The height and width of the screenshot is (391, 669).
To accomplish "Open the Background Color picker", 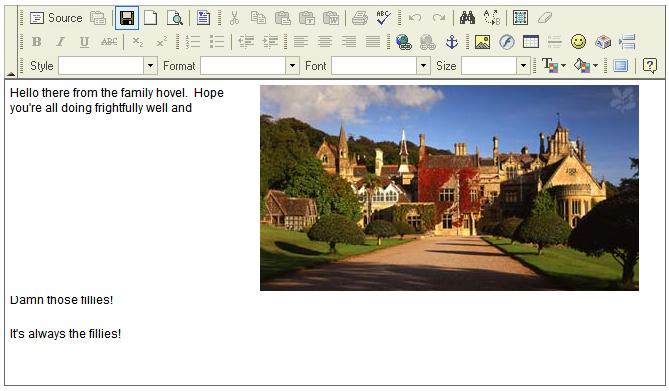I will click(x=585, y=66).
